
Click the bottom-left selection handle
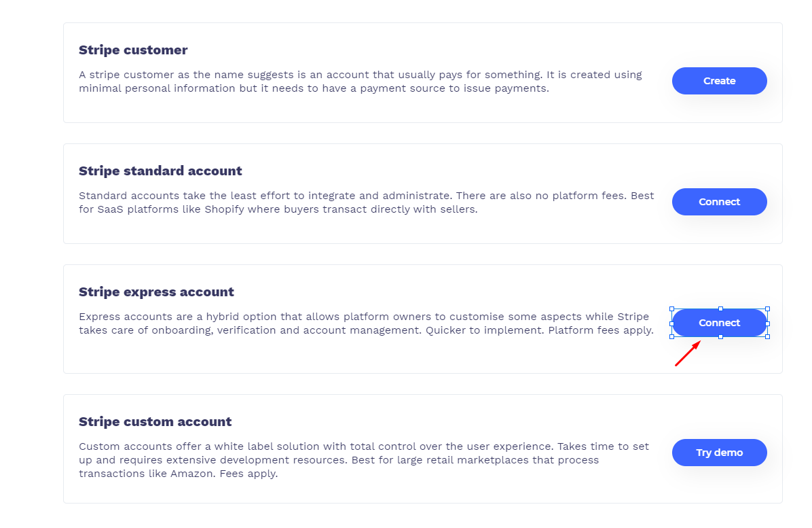point(671,337)
